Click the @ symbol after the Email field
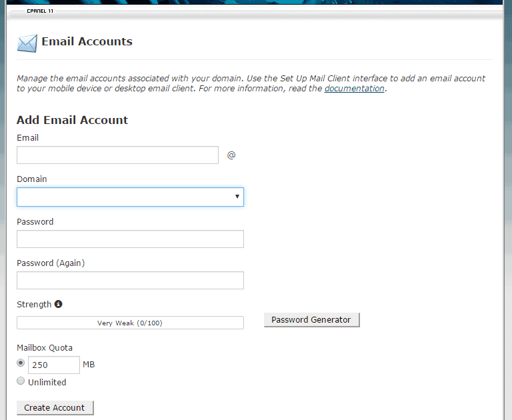The width and height of the screenshot is (512, 420). (x=231, y=155)
